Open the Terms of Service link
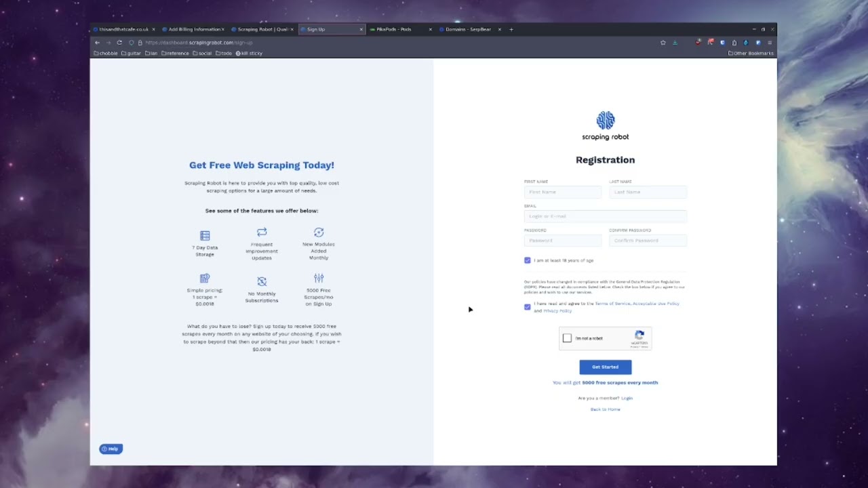868x488 pixels. 612,304
